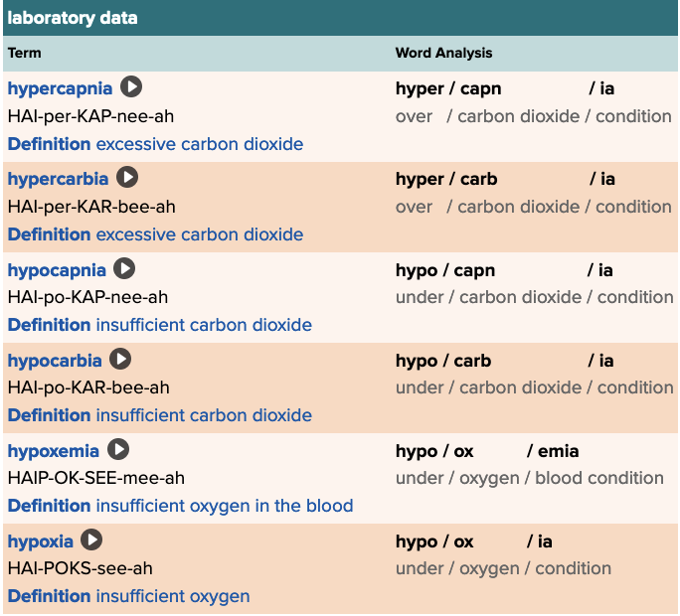Play audio pronunciation for hypoxemia
The width and height of the screenshot is (680, 616).
click(x=118, y=449)
